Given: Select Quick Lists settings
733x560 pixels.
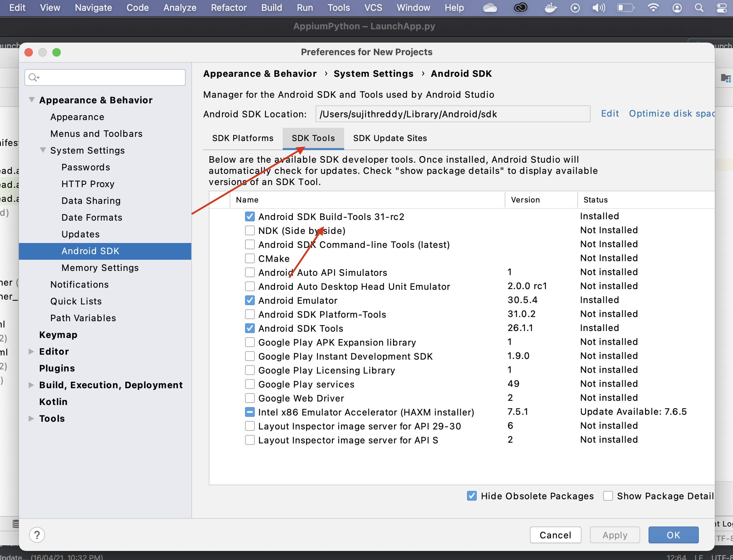Looking at the screenshot, I should coord(76,301).
